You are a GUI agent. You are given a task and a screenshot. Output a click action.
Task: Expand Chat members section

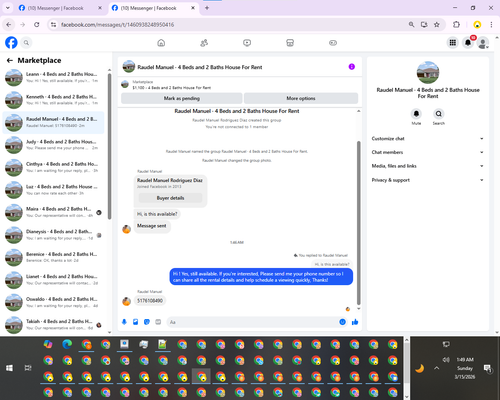click(x=428, y=152)
